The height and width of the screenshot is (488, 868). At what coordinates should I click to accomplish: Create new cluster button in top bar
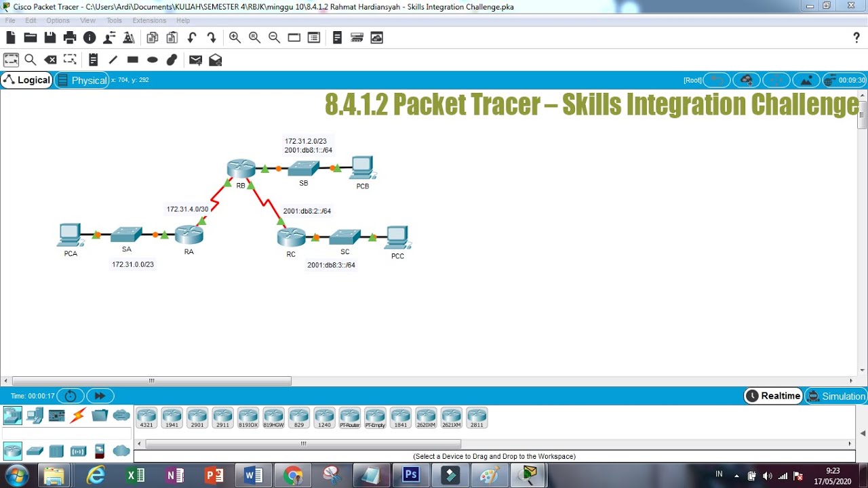tap(747, 80)
